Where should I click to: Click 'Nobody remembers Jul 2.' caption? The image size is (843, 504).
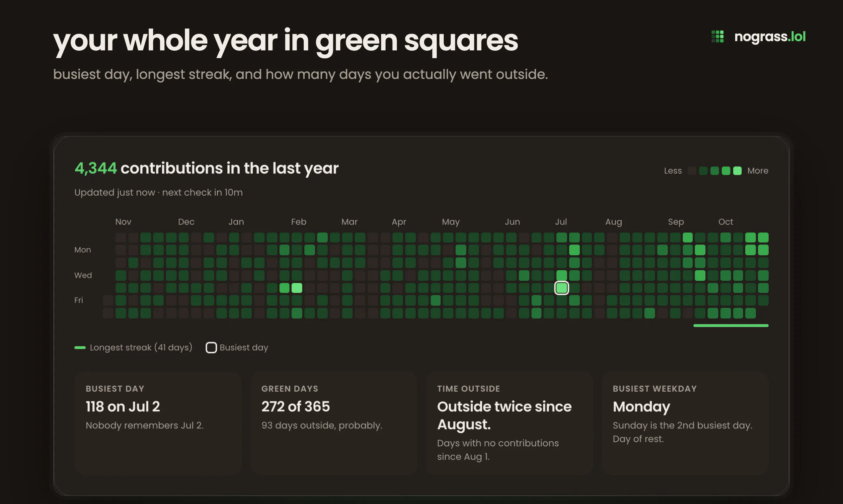coord(144,425)
